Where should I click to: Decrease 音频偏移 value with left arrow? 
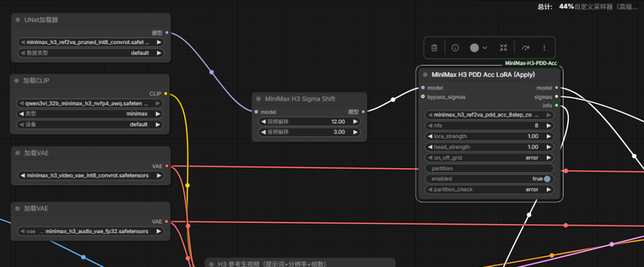(264, 132)
